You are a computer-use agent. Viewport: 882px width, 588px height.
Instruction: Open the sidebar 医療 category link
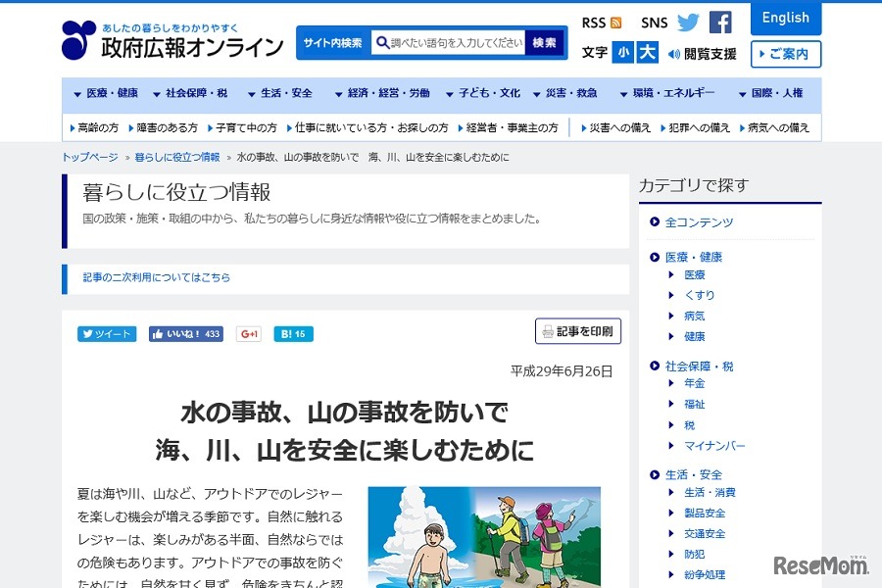tap(695, 274)
